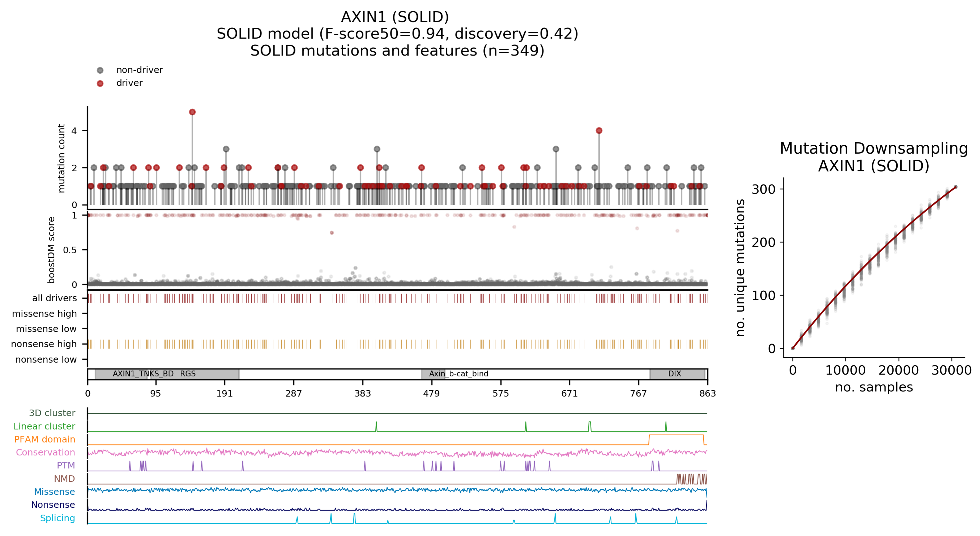Click the red driver lollipop with count 4
The image size is (980, 536).
599,131
